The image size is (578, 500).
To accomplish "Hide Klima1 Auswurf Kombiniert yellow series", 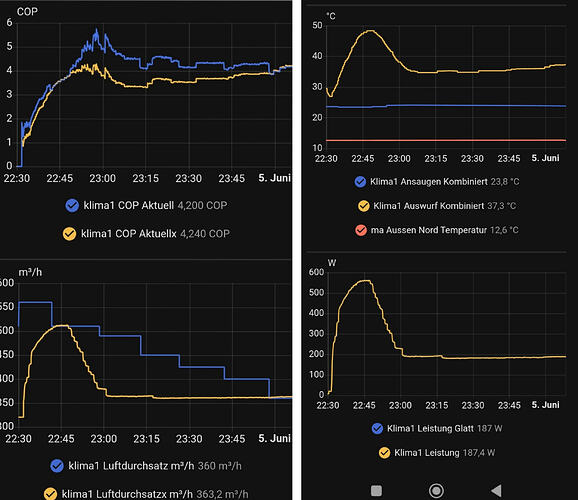I will click(363, 206).
